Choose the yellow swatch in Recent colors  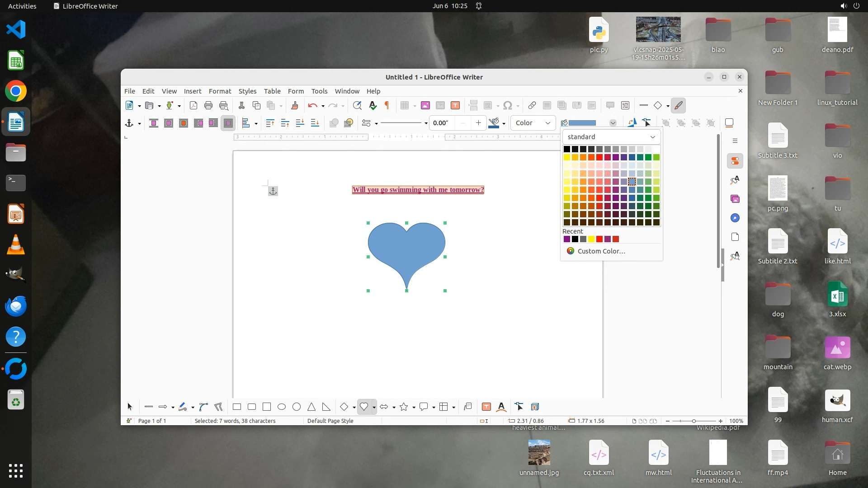pyautogui.click(x=591, y=239)
